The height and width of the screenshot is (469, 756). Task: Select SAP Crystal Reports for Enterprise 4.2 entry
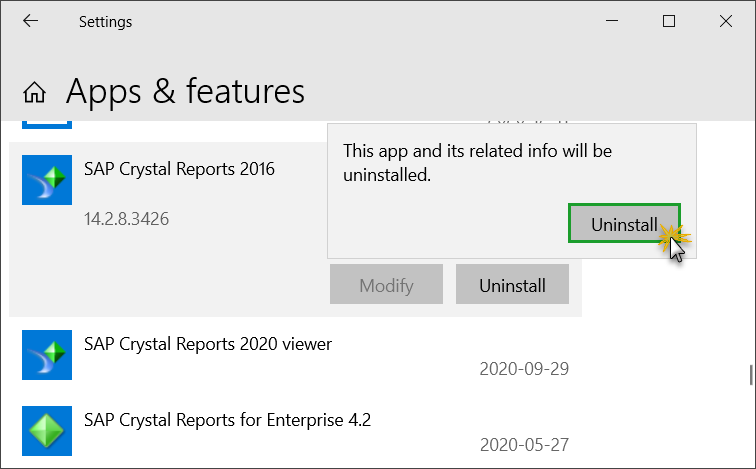pyautogui.click(x=228, y=420)
